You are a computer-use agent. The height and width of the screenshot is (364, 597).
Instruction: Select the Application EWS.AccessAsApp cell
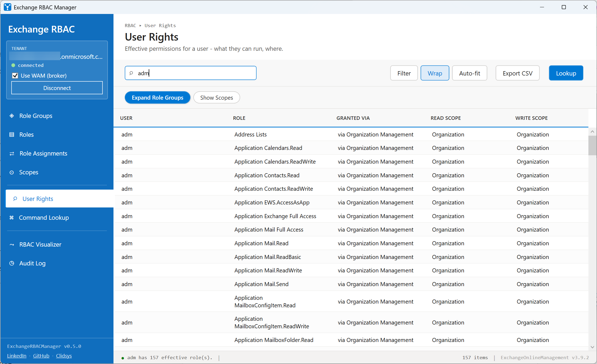(x=272, y=202)
